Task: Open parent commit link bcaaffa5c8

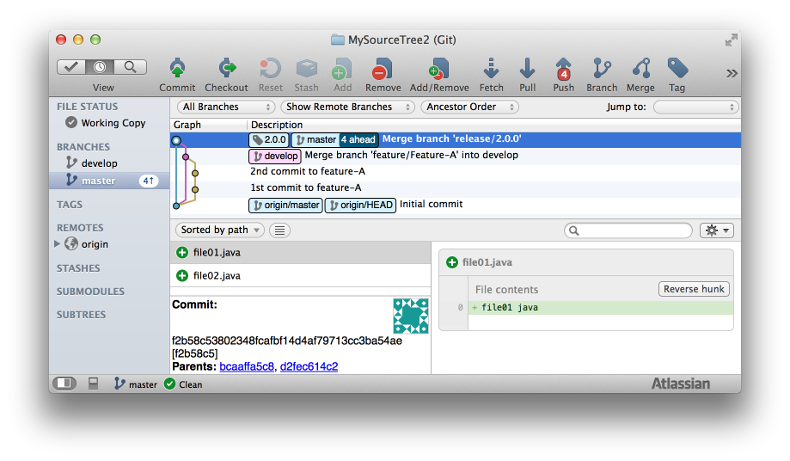Action: [246, 366]
